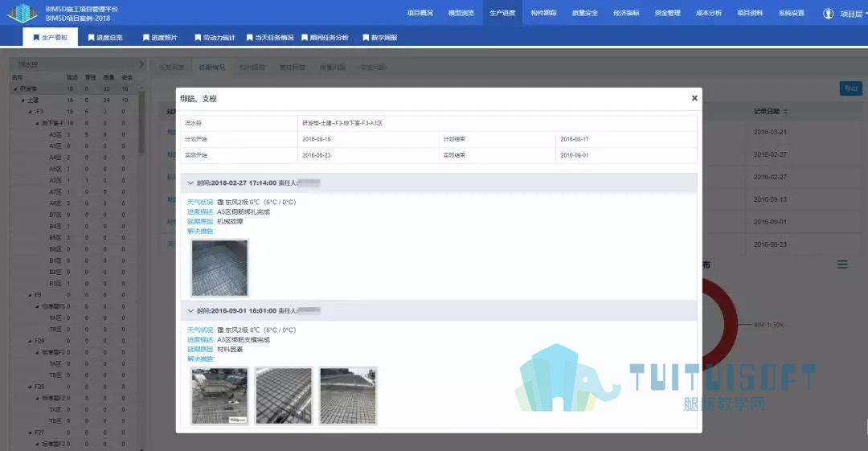Open the hamburger menu beside the donut chart

[x=842, y=264]
